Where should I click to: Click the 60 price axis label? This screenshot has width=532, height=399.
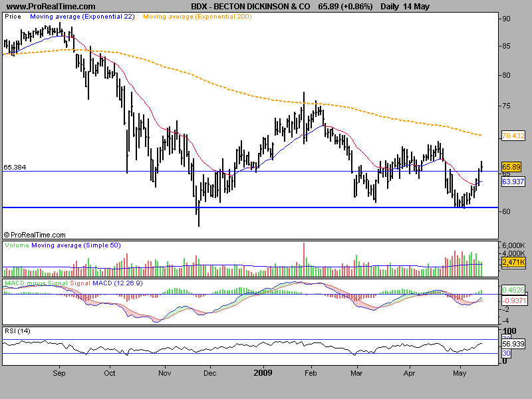pyautogui.click(x=506, y=211)
